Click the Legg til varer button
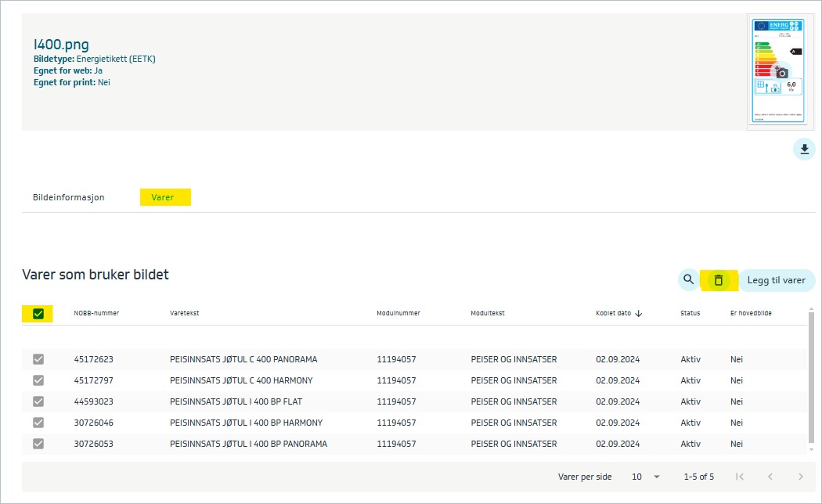This screenshot has width=822, height=504. [x=776, y=280]
